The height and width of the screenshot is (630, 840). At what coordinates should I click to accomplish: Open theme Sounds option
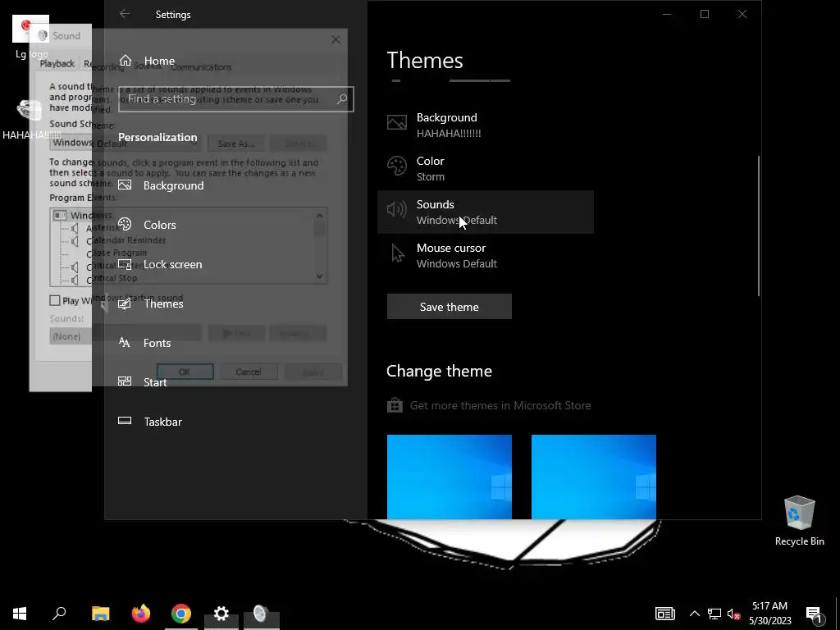click(x=486, y=212)
